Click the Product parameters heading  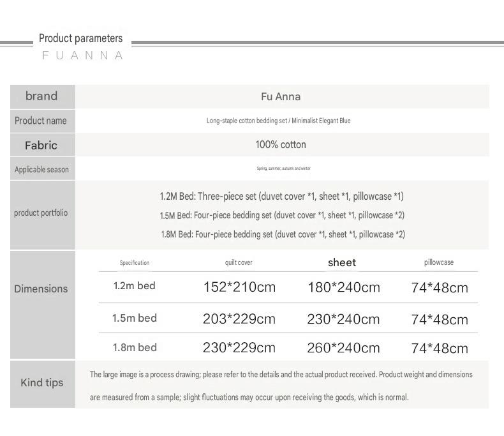click(80, 38)
